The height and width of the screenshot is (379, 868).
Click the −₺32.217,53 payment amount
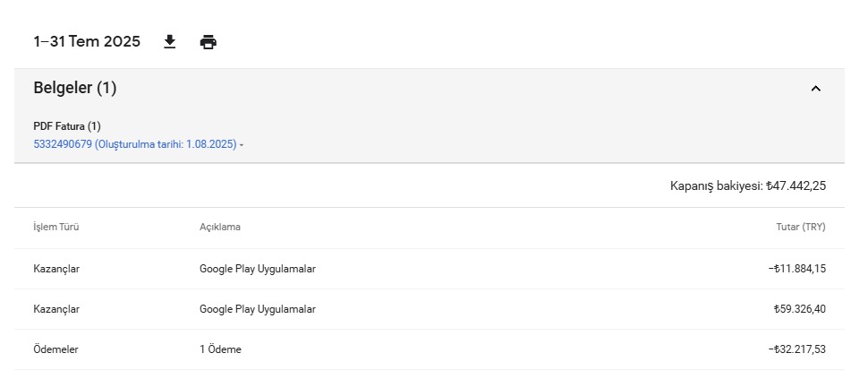796,349
